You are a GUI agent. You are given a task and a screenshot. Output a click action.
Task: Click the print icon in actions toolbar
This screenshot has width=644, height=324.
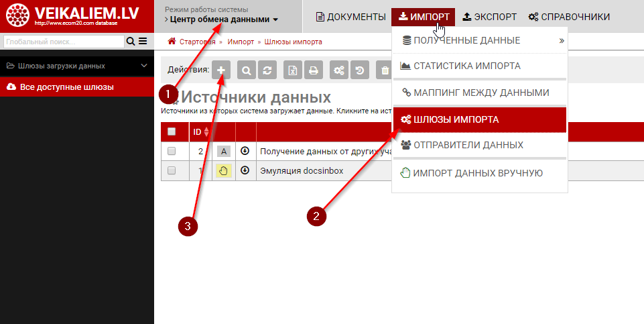click(313, 70)
